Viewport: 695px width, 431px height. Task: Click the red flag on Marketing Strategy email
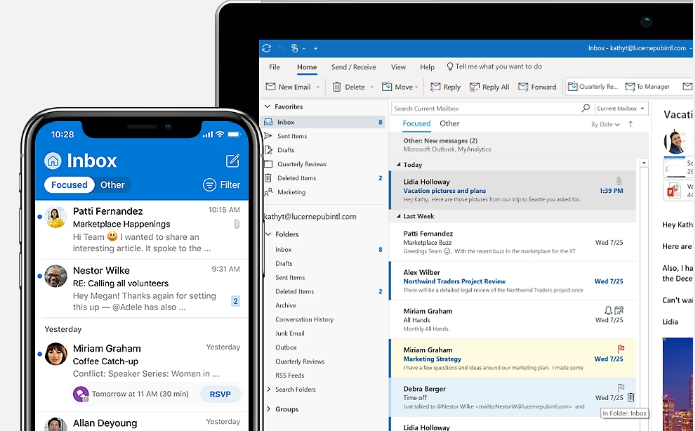point(621,349)
